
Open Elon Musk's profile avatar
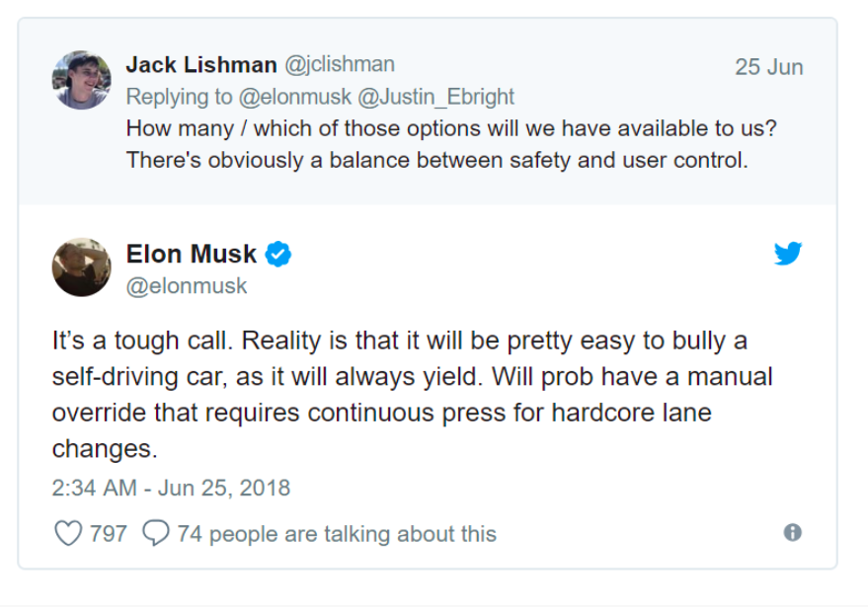[x=81, y=267]
